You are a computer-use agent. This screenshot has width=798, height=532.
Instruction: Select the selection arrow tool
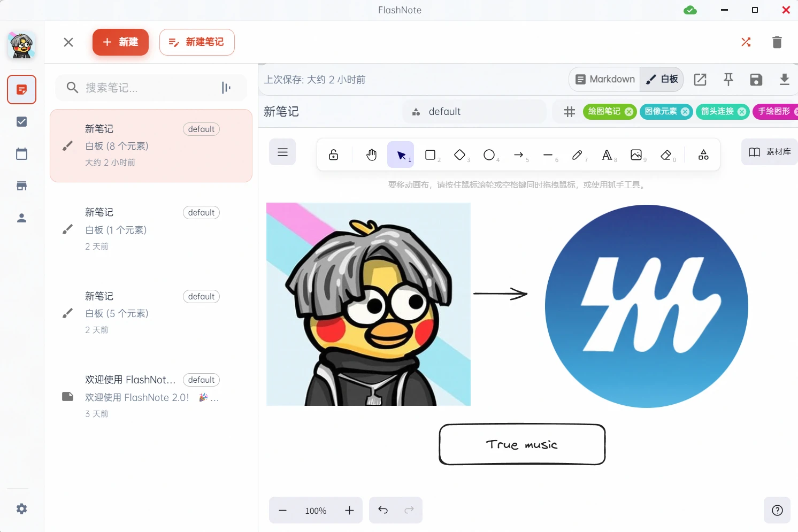point(401,155)
